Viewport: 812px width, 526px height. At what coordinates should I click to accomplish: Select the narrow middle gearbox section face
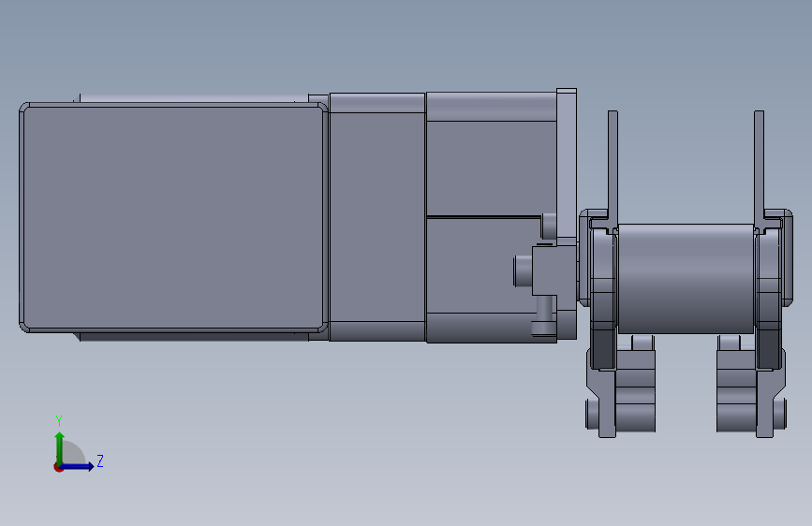pos(377,217)
